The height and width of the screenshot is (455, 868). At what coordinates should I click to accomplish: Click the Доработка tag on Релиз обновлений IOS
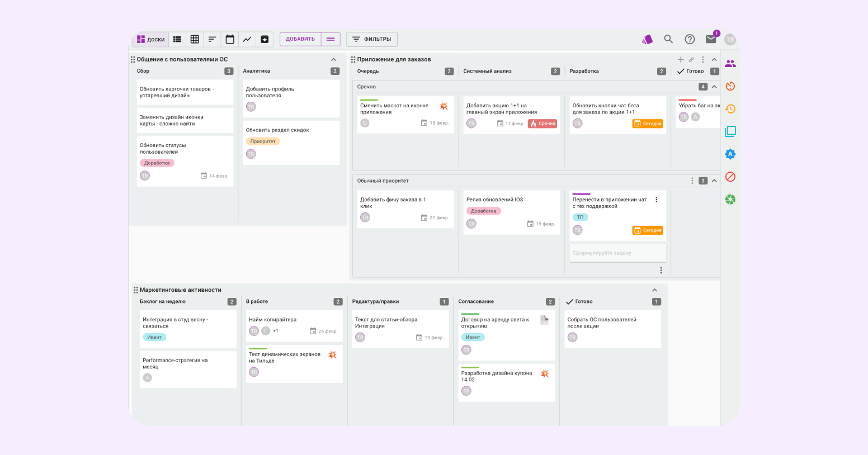point(484,211)
